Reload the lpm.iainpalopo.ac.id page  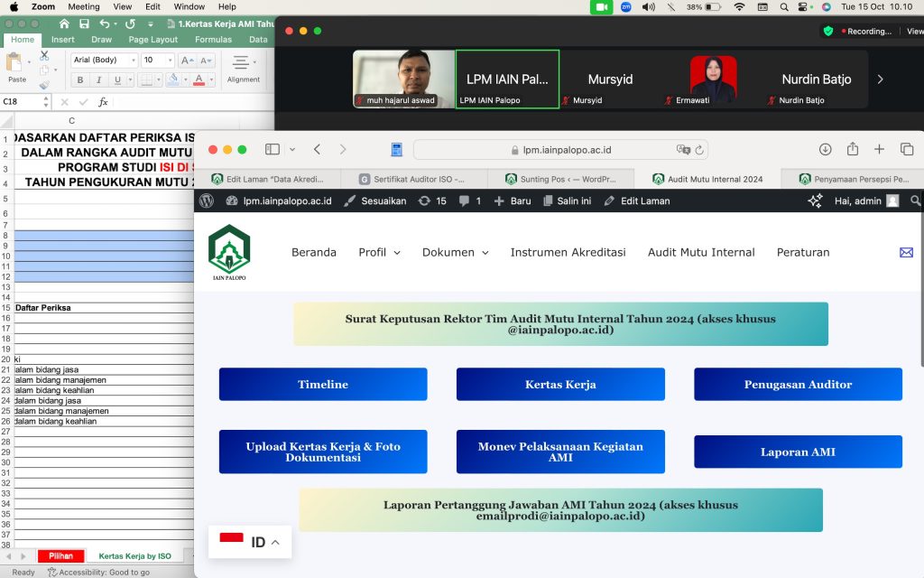699,150
